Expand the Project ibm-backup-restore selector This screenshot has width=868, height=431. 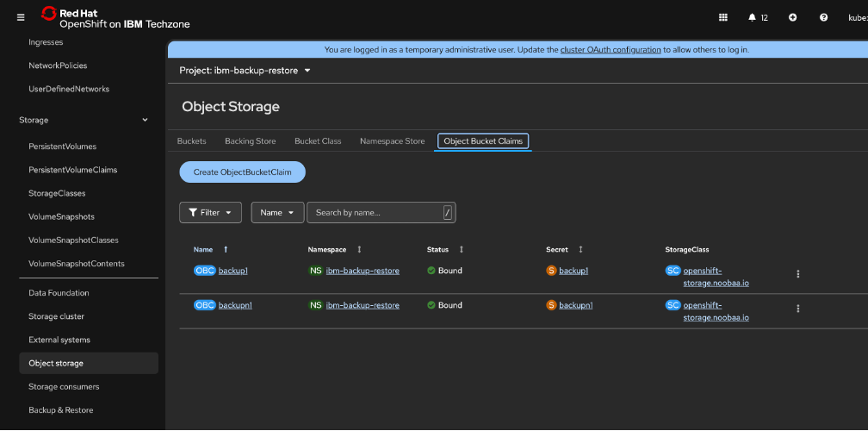(245, 71)
